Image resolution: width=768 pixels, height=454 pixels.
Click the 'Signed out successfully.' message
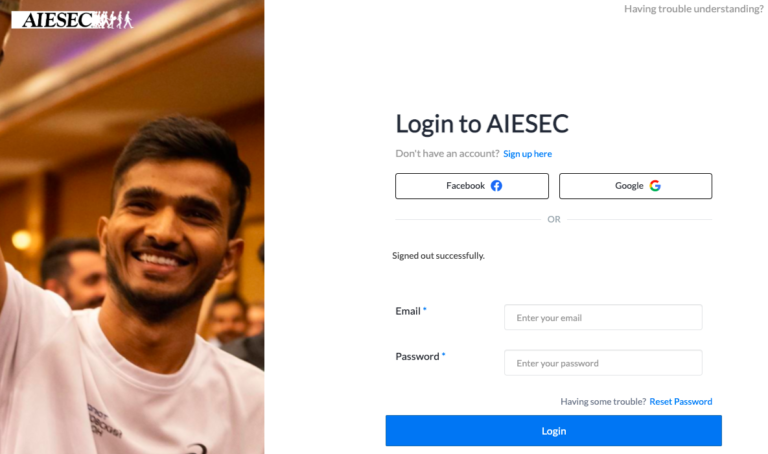coord(438,256)
